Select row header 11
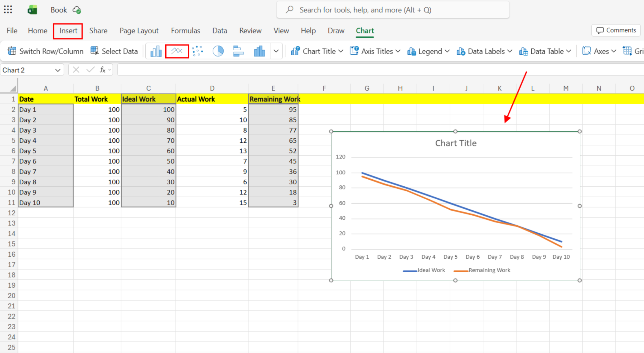 pos(9,203)
